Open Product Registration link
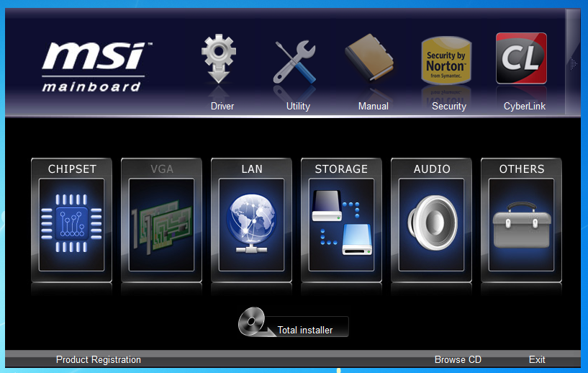588x373 pixels. tap(99, 359)
